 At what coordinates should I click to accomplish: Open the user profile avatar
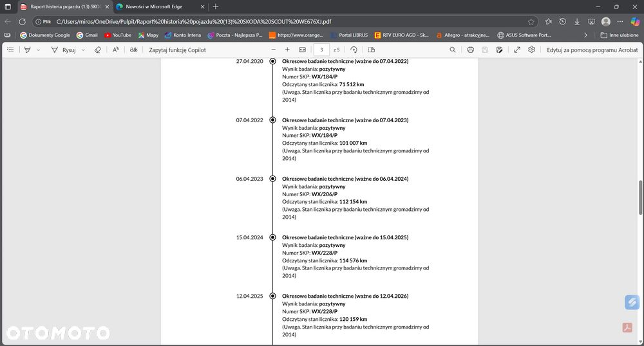(606, 22)
